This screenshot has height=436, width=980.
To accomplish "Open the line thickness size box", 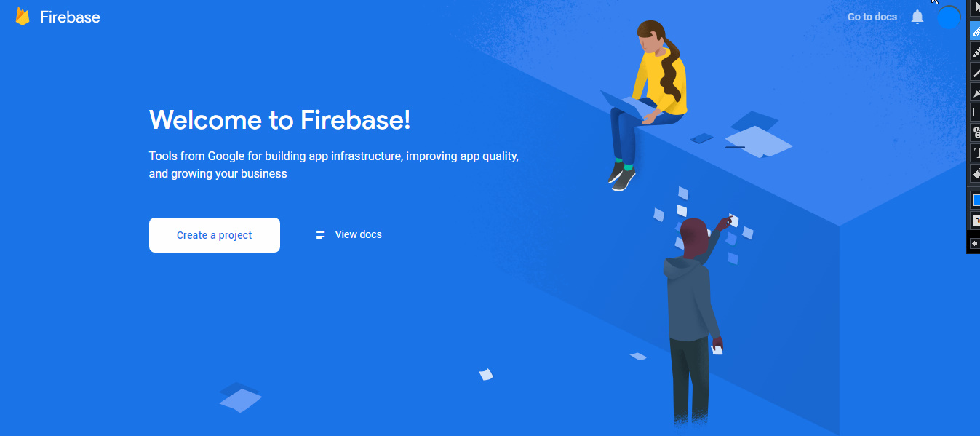I will (x=976, y=220).
